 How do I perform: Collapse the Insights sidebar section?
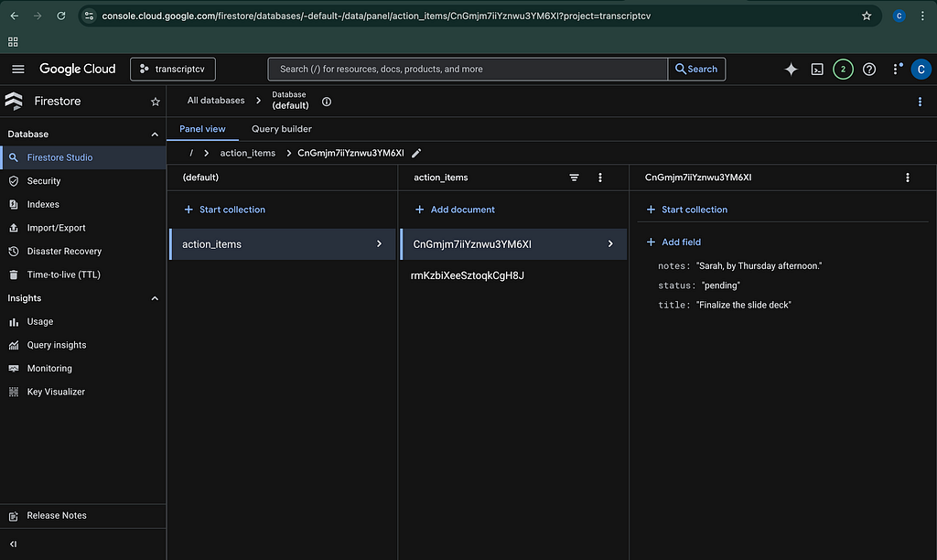[155, 298]
